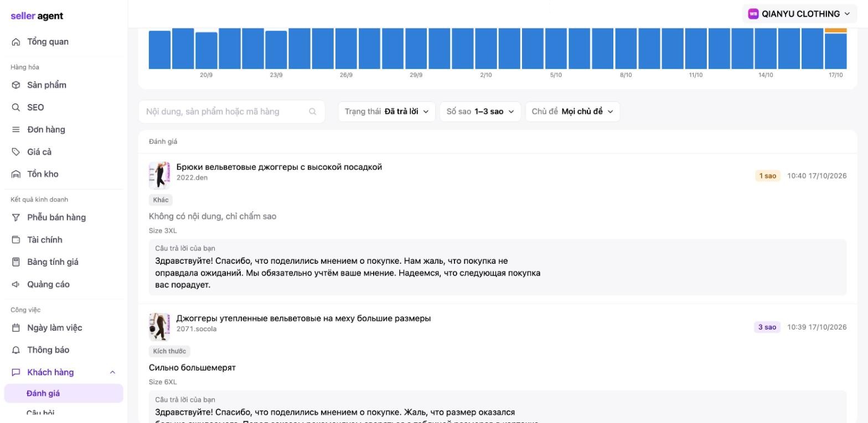Open product title Брюки вельветовые джоггеры

(279, 167)
